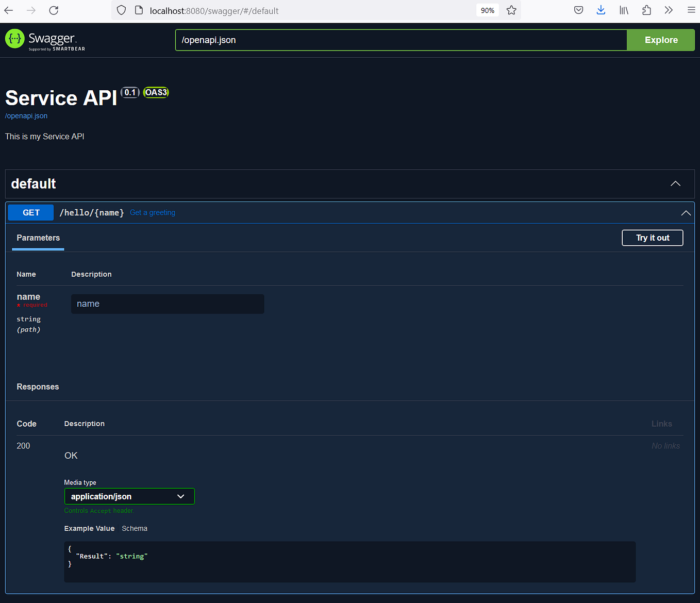
Task: Click the Swagger logo icon
Action: [14, 39]
